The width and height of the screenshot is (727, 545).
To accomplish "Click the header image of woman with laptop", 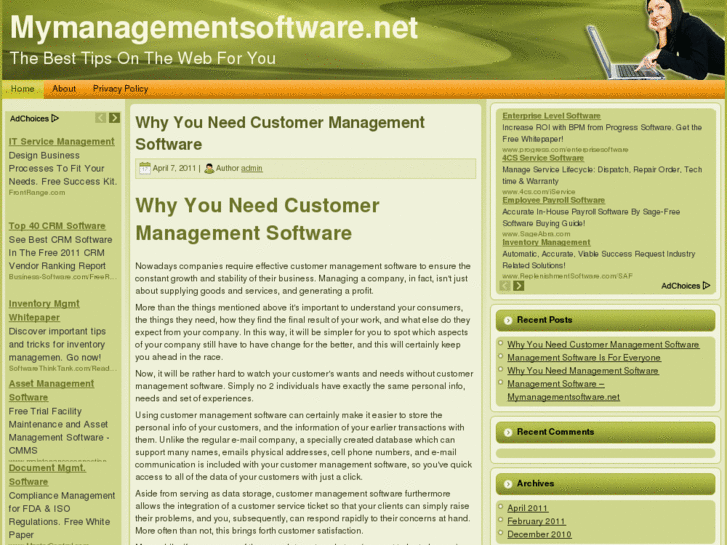I will pyautogui.click(x=655, y=40).
